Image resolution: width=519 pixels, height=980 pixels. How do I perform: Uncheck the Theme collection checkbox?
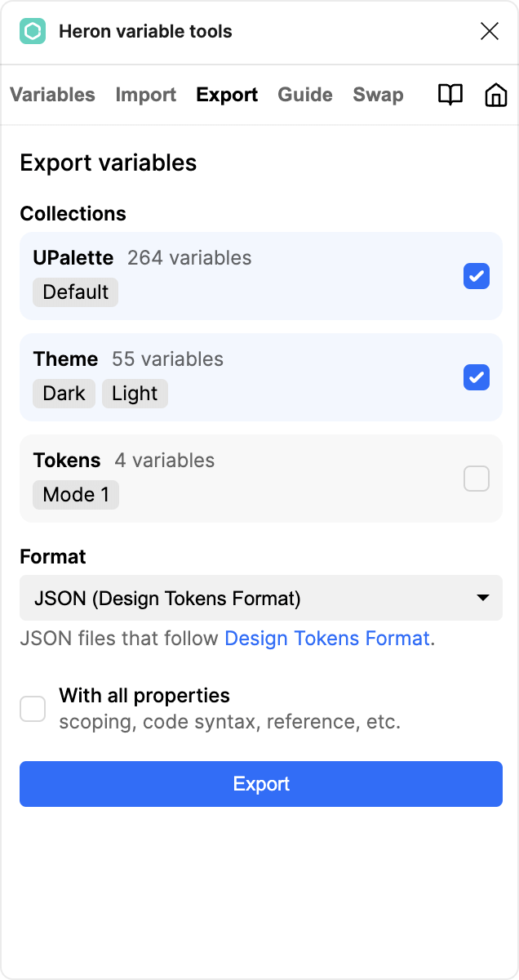477,377
